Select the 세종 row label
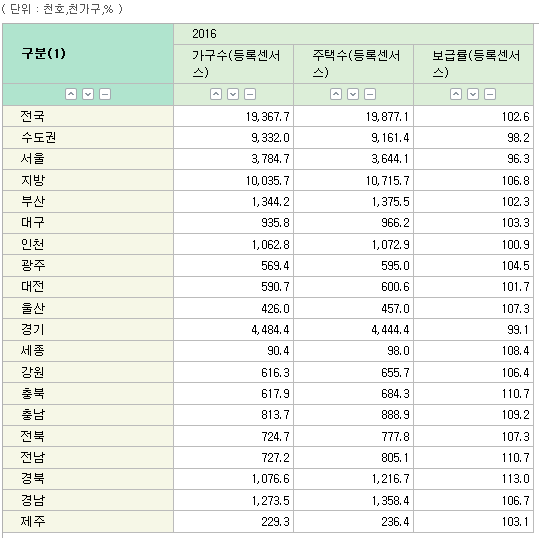 click(33, 351)
